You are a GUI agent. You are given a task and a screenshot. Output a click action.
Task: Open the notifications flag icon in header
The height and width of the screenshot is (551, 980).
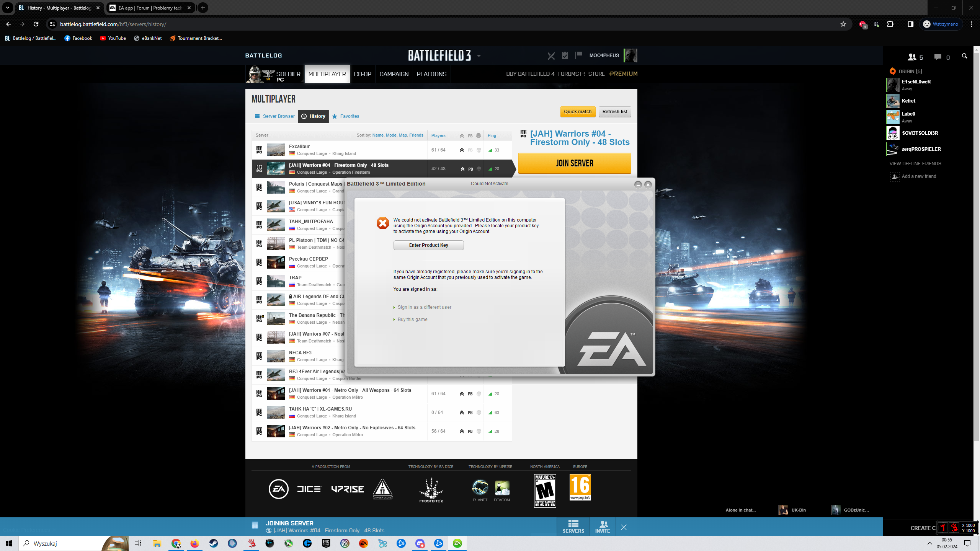[x=578, y=55]
